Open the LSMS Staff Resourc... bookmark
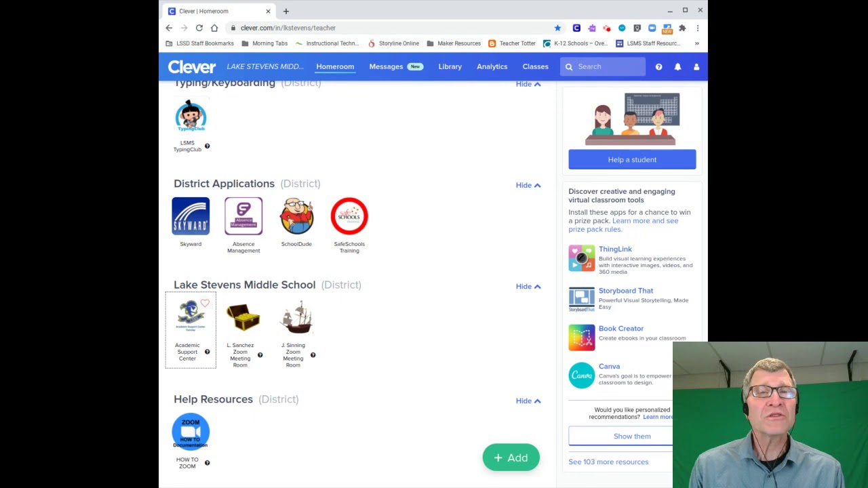This screenshot has height=488, width=868. point(648,43)
